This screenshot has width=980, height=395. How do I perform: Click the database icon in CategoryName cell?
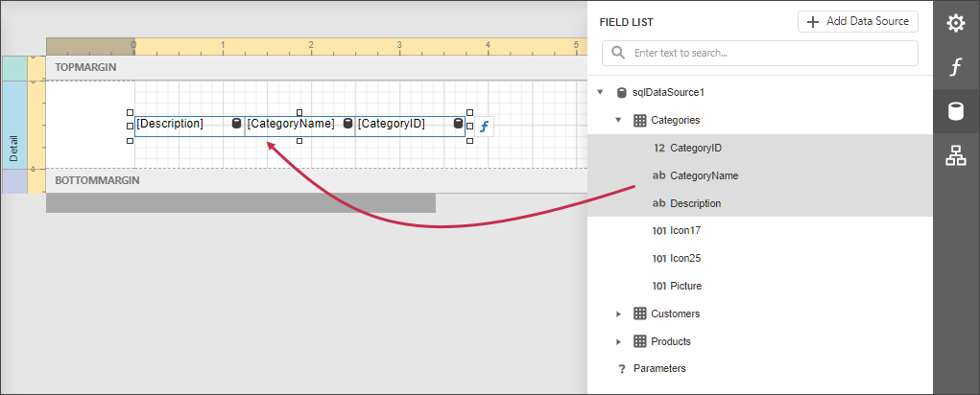coord(347,124)
